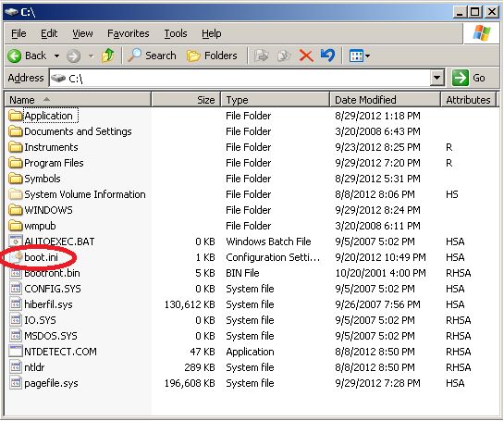
Task: Click the blue Undo arrow icon
Action: tap(327, 56)
